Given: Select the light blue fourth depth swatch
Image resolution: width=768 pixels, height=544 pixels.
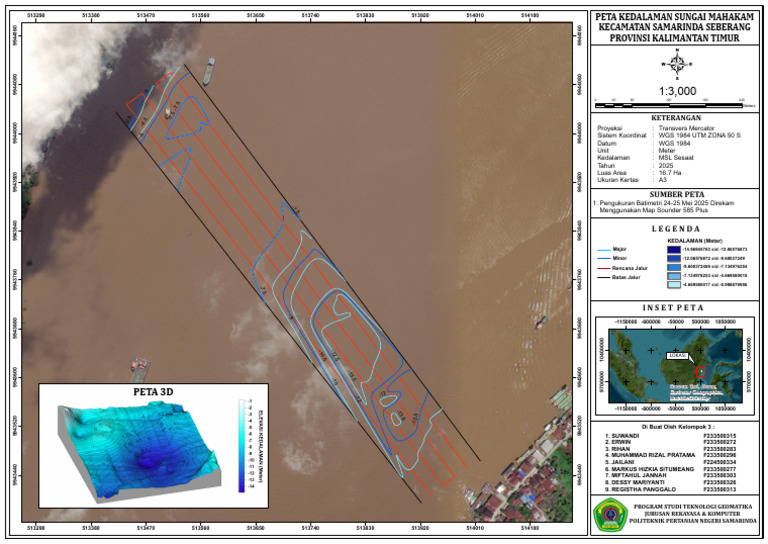Looking at the screenshot, I should (673, 276).
